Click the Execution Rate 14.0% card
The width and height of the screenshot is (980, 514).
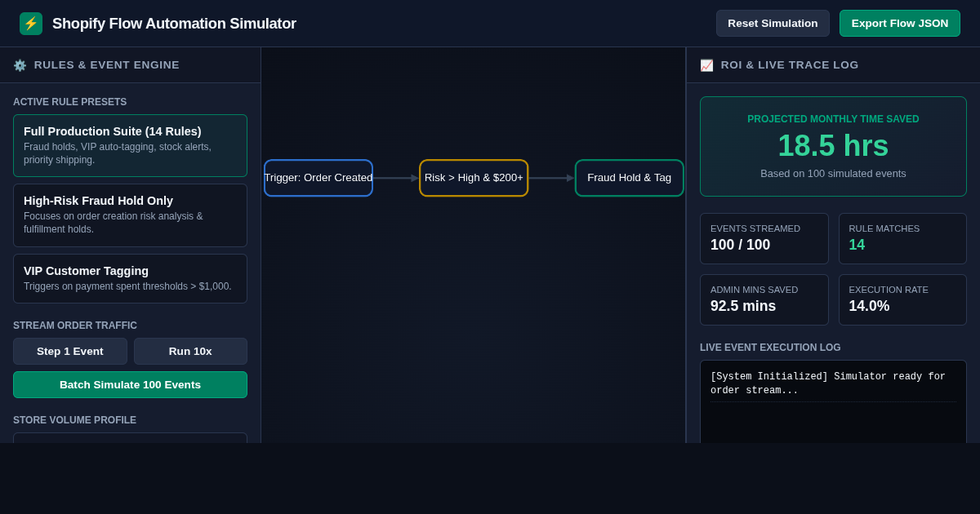[x=902, y=300]
